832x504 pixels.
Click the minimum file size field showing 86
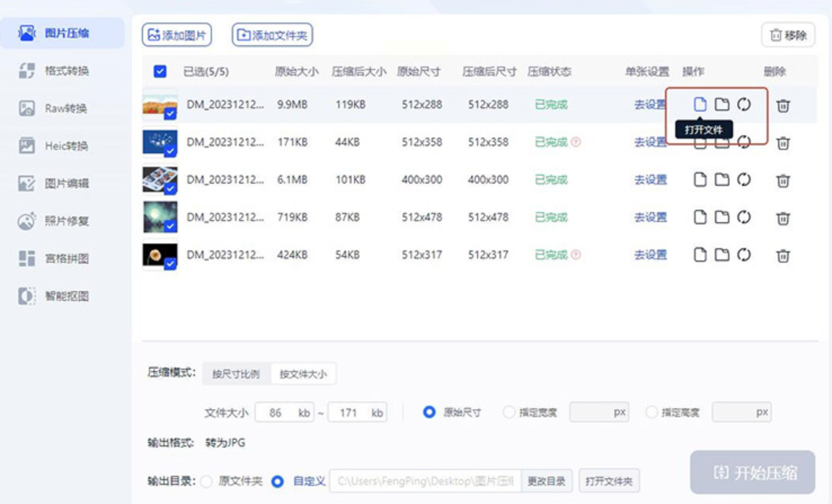(x=276, y=413)
